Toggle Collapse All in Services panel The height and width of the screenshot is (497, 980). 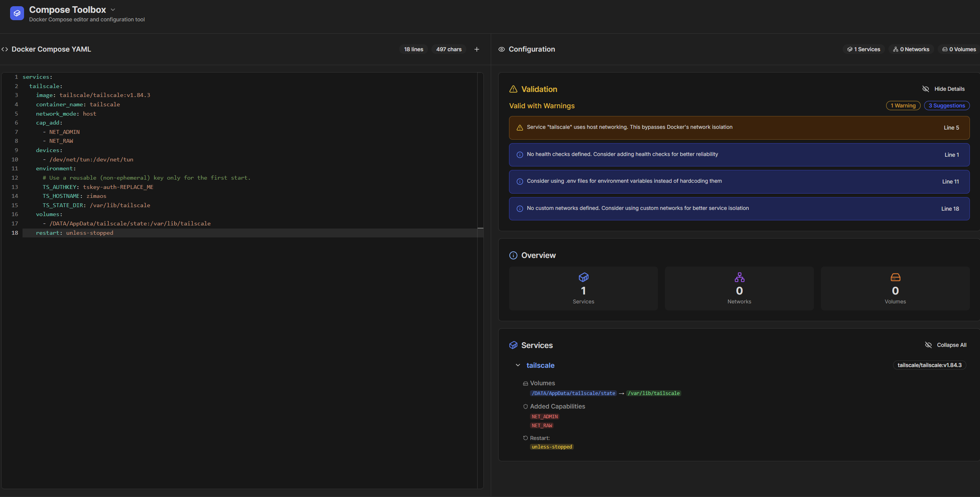(945, 345)
